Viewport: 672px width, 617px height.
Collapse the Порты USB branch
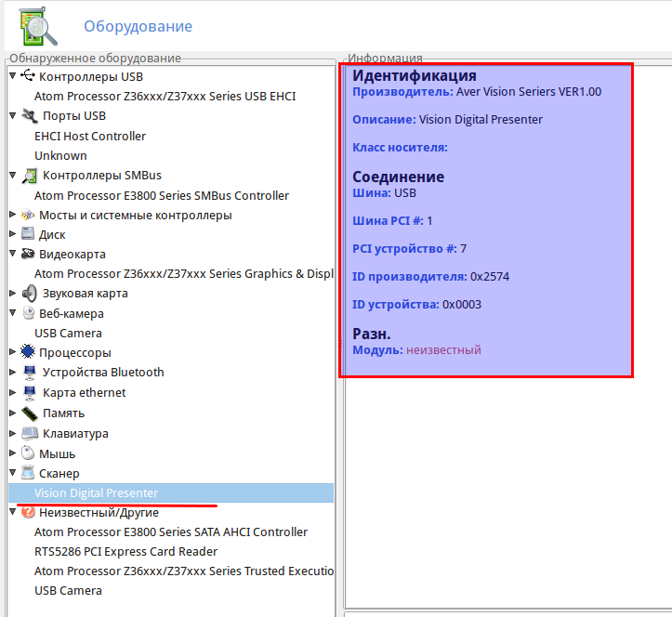point(13,115)
